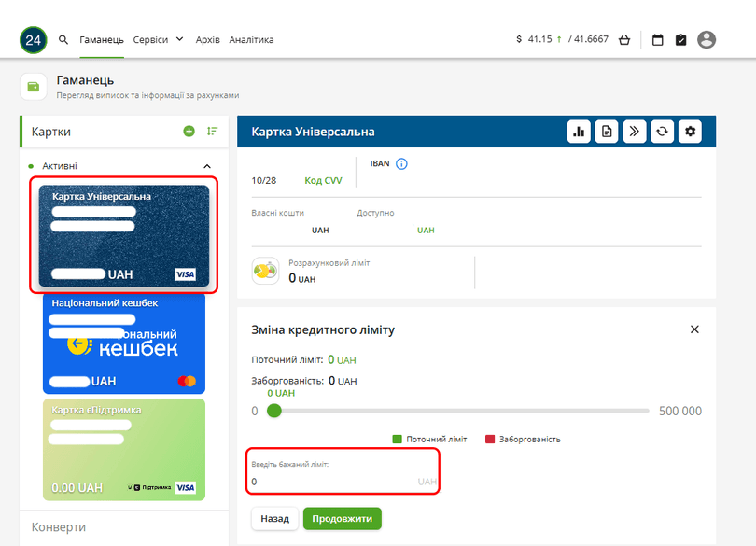Open the tasks clipboard icon
The height and width of the screenshot is (546, 756).
(681, 40)
